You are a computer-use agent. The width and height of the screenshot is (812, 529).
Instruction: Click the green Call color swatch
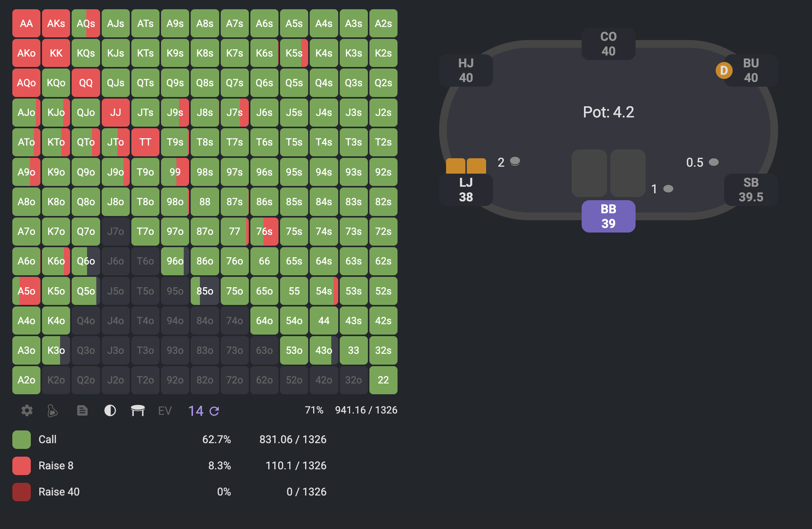tap(22, 439)
